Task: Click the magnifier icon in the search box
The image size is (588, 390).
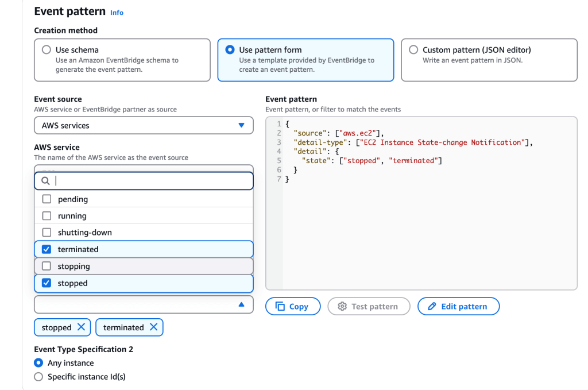Action: [45, 181]
